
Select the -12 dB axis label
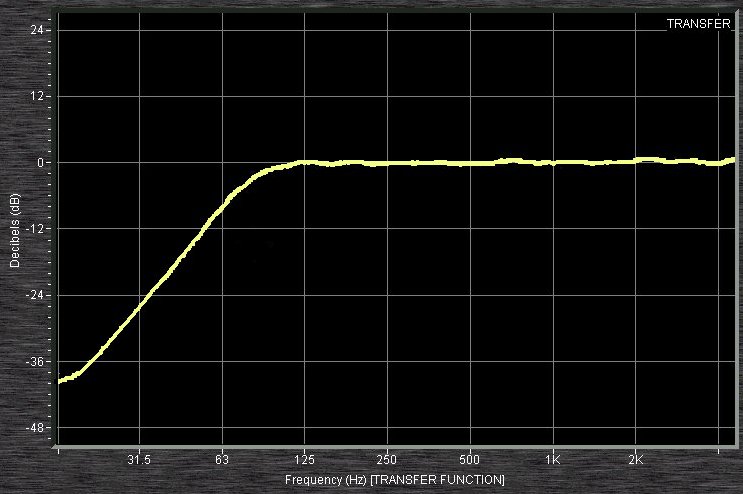pos(35,229)
